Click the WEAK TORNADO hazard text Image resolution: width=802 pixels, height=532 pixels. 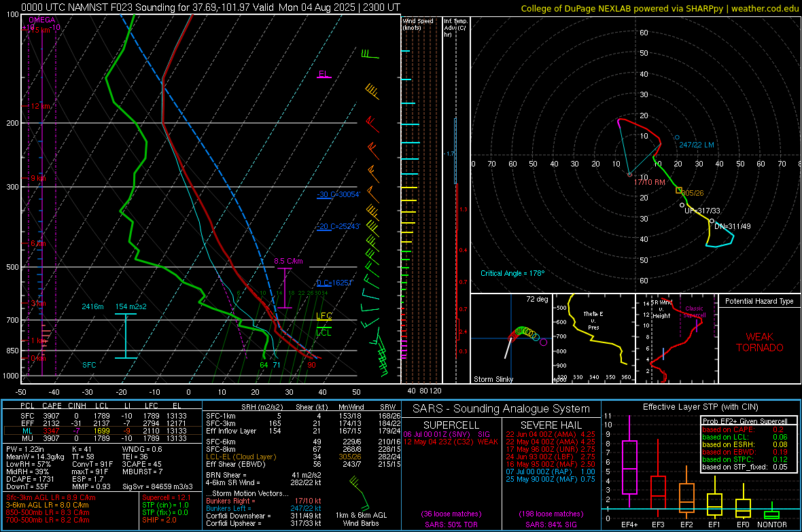[760, 342]
